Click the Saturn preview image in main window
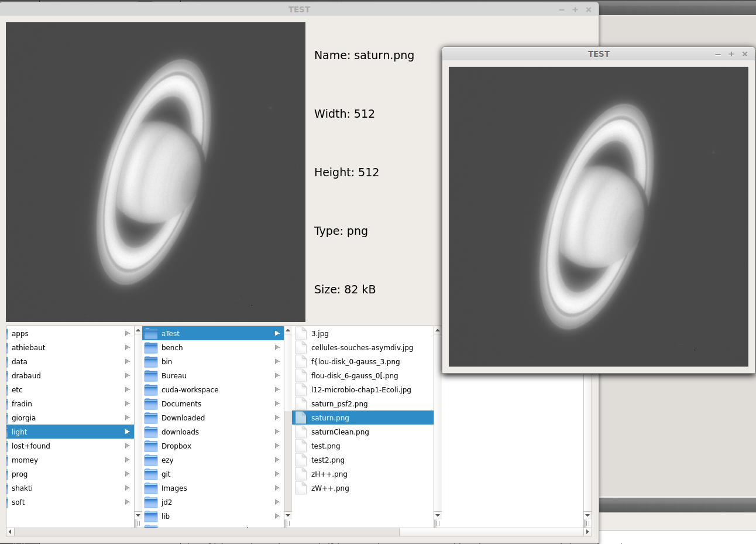 pyautogui.click(x=156, y=172)
